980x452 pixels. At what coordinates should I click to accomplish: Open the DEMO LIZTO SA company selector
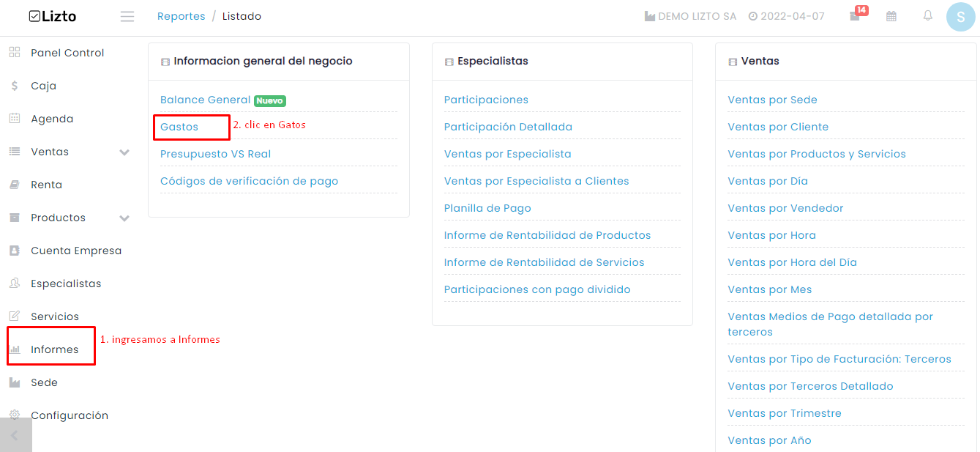[690, 16]
